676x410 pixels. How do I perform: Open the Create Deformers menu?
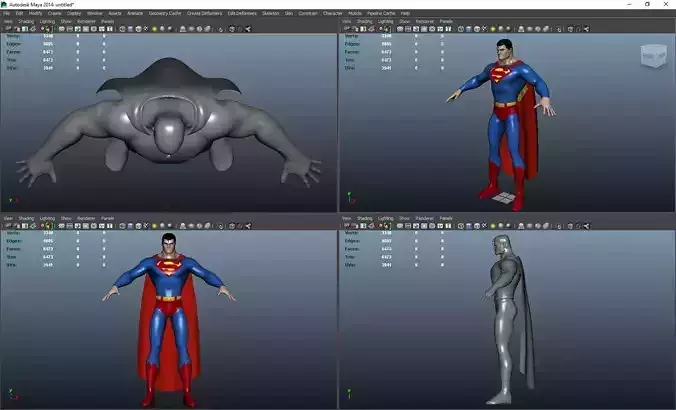coord(204,13)
